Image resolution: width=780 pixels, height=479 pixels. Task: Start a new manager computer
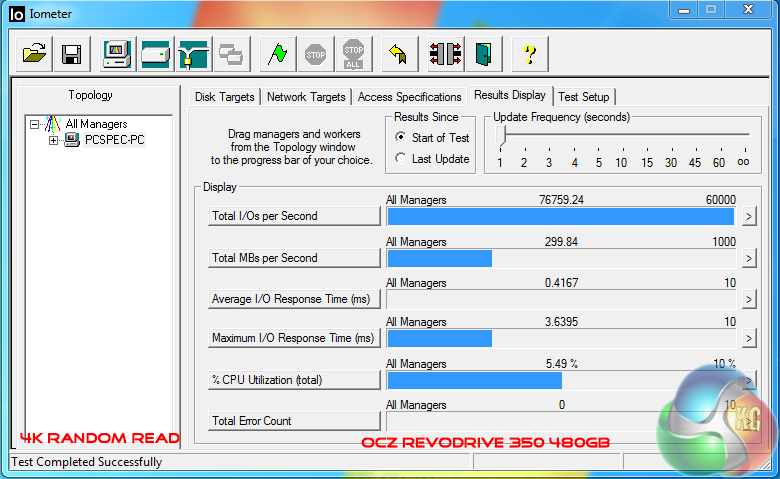point(117,53)
